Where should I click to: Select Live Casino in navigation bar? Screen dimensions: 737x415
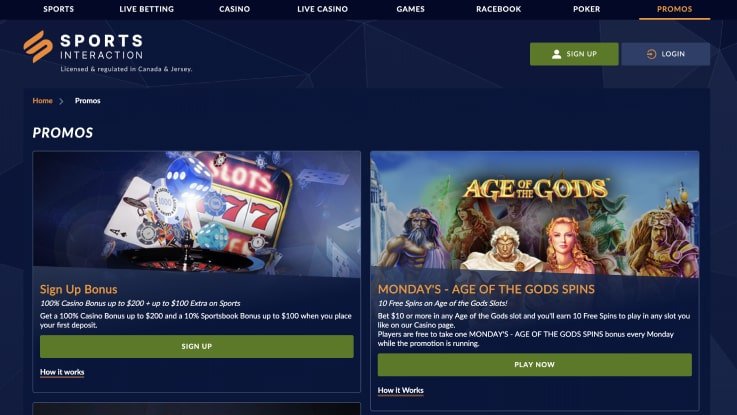click(x=322, y=9)
